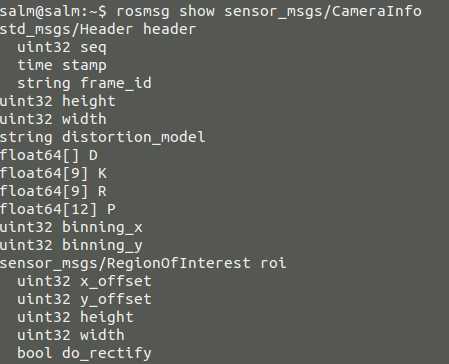Screen dimensions: 449x364
Task: Click the float64[9] K line
Action: pos(53,173)
